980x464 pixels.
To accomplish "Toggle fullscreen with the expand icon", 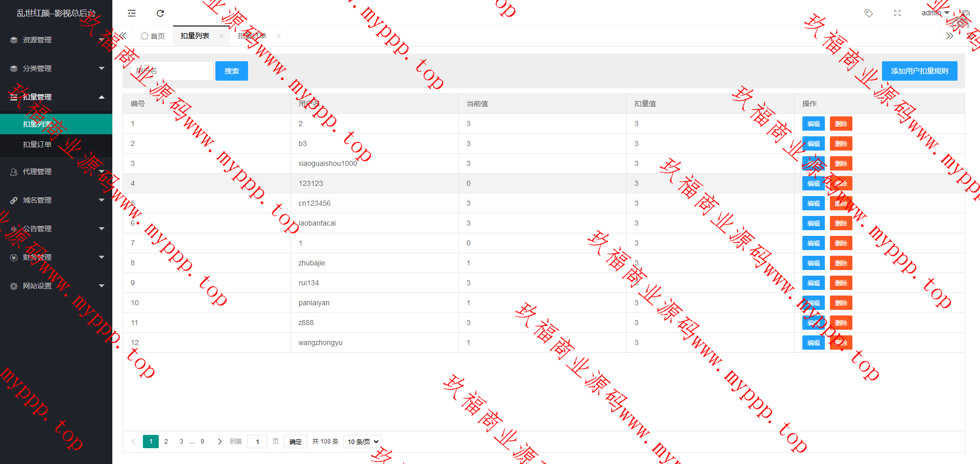I will pos(897,13).
